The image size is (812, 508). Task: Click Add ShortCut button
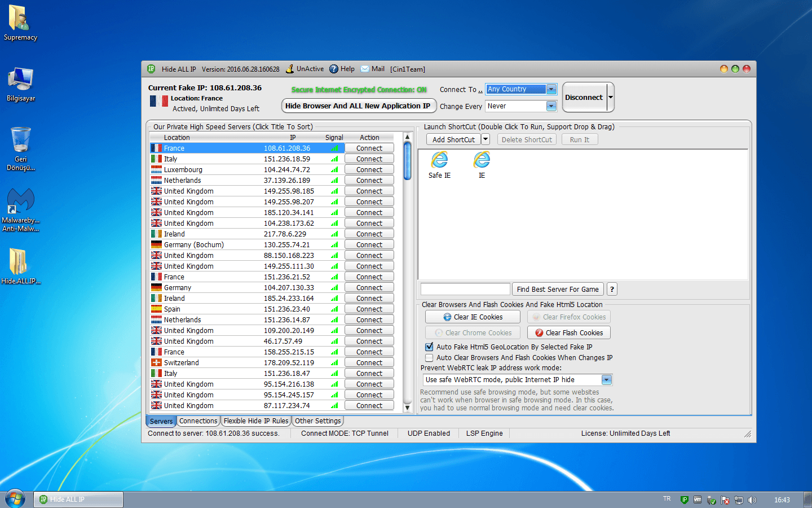point(453,139)
